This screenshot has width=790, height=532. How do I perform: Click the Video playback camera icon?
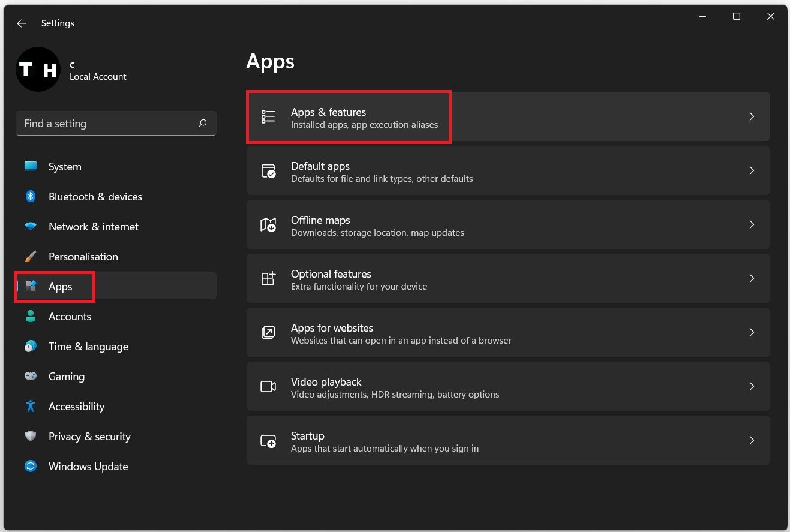point(268,387)
